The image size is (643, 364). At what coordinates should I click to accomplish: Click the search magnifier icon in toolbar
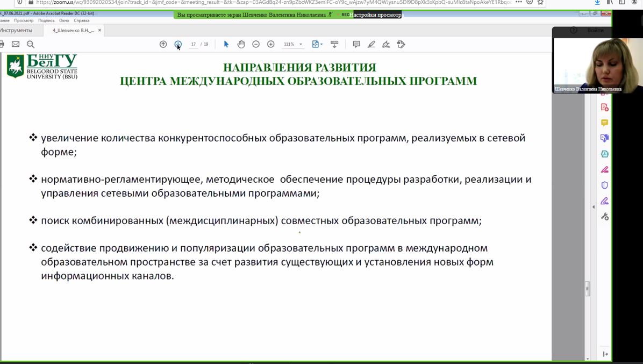[31, 44]
